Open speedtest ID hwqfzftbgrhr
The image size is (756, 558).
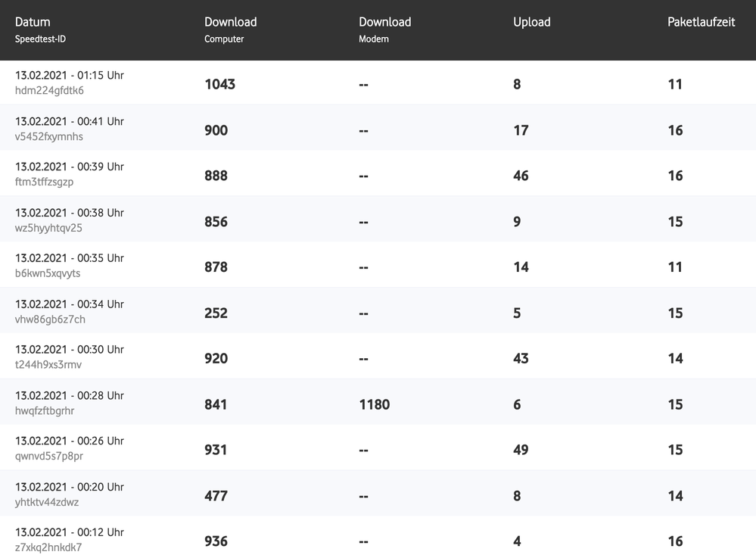(45, 411)
